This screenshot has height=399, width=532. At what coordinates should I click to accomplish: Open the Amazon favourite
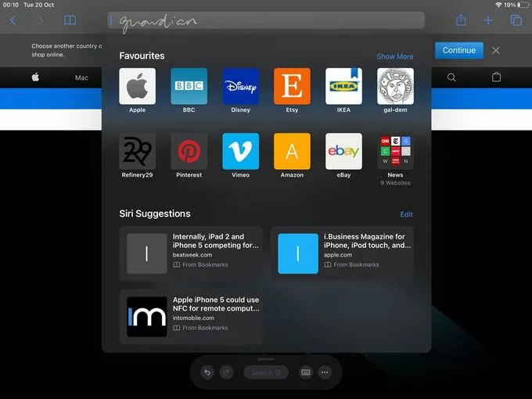(x=292, y=151)
